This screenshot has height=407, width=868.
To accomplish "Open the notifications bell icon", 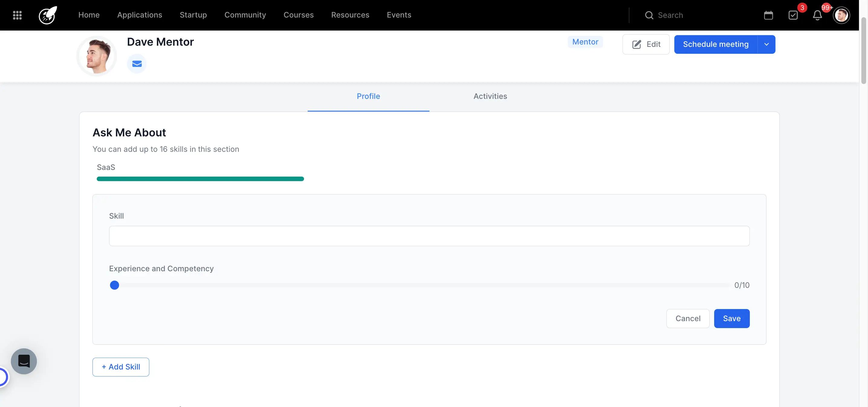I will [817, 15].
